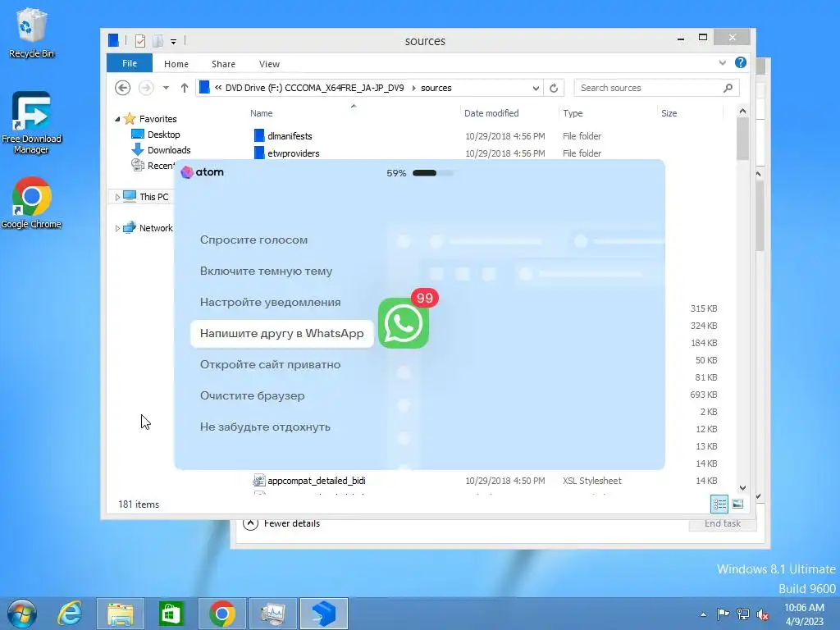Open recent locations dropdown arrow
Viewport: 840px width, 630px height.
pyautogui.click(x=166, y=88)
